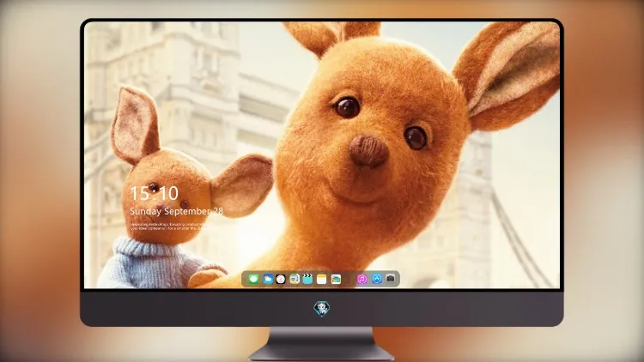Select the Sunday September 28 date text
Viewport: 644px width, 362px height.
177,211
